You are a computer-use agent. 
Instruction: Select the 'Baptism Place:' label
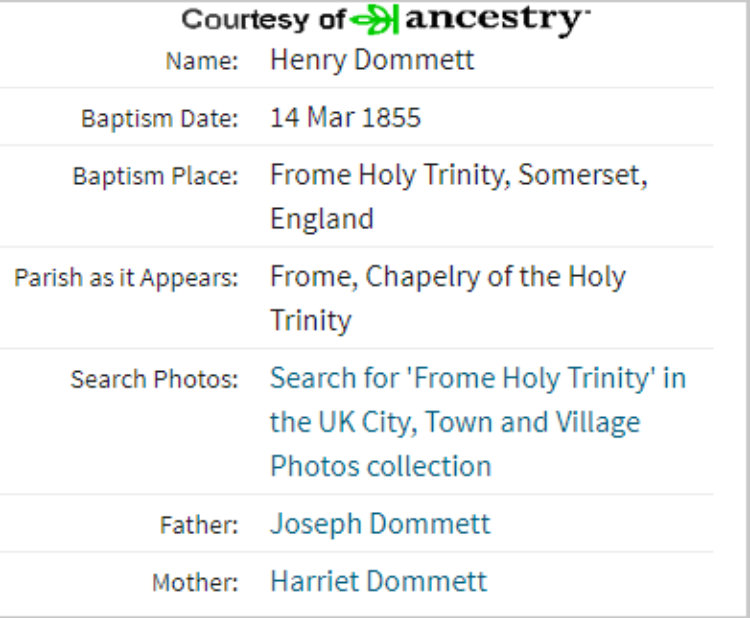pos(156,177)
